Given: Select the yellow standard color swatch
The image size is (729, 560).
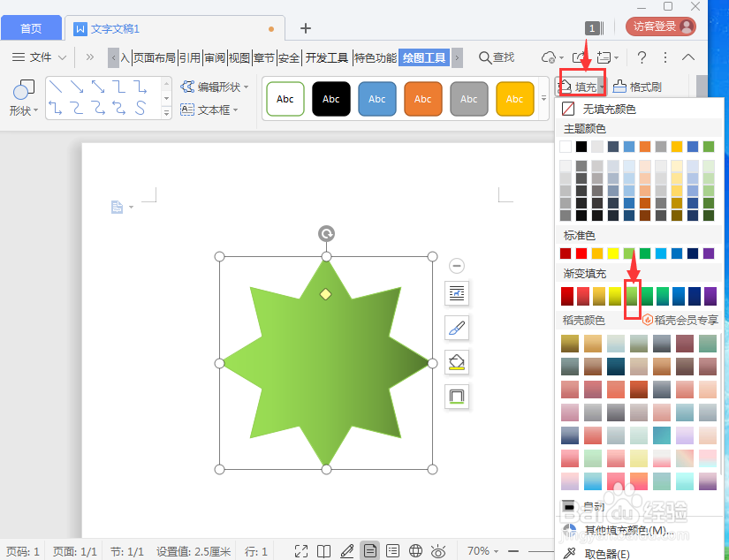Looking at the screenshot, I should click(x=612, y=254).
